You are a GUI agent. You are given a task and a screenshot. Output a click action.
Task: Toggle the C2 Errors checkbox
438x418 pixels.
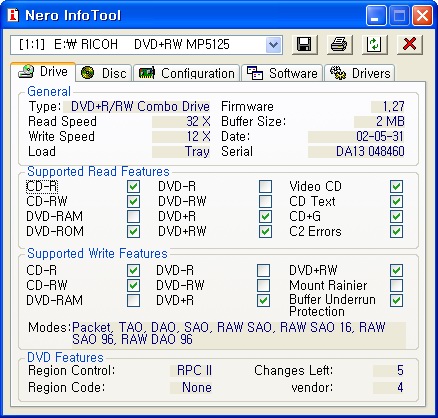396,232
